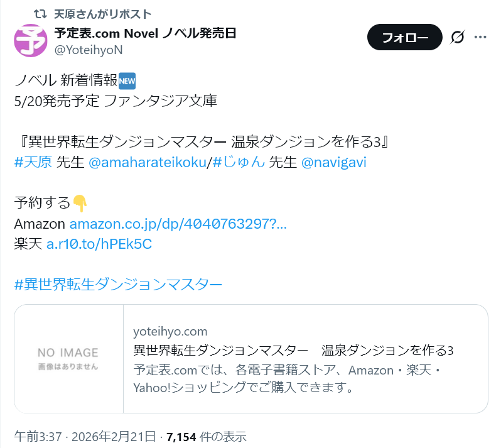Screen dimensions: 501x448
Task: Click the @YoteihyoN handle
Action: tap(89, 50)
